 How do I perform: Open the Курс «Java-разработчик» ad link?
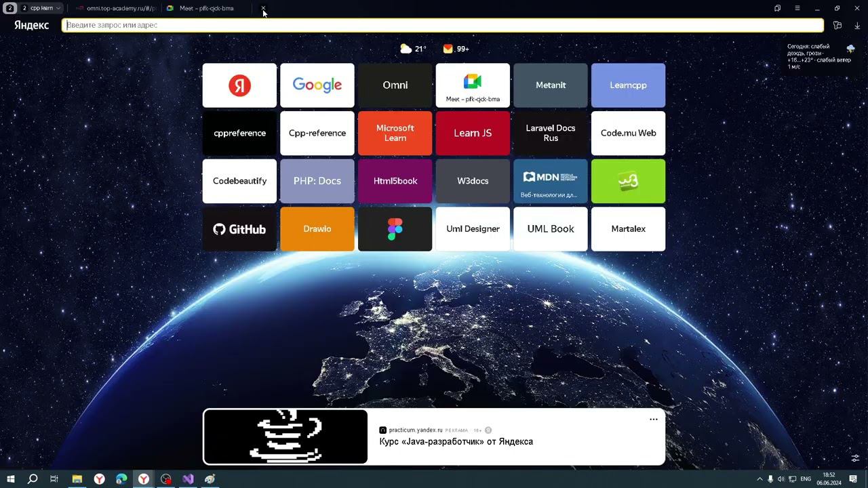(456, 441)
